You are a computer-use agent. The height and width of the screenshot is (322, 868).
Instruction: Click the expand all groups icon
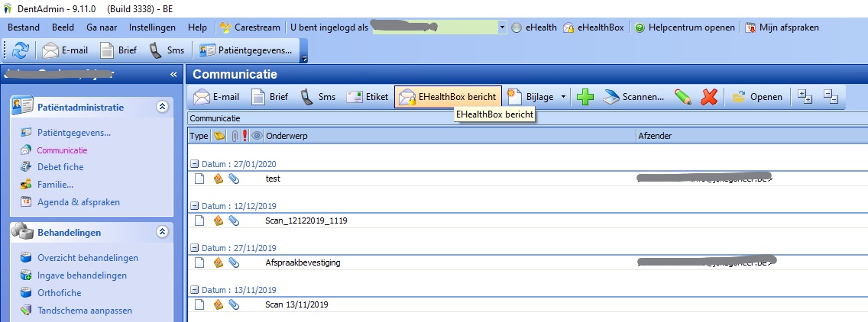tap(805, 96)
